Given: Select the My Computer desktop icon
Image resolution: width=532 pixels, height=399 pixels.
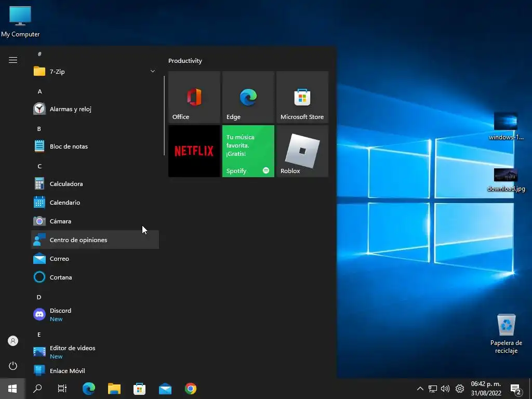Looking at the screenshot, I should [x=20, y=21].
